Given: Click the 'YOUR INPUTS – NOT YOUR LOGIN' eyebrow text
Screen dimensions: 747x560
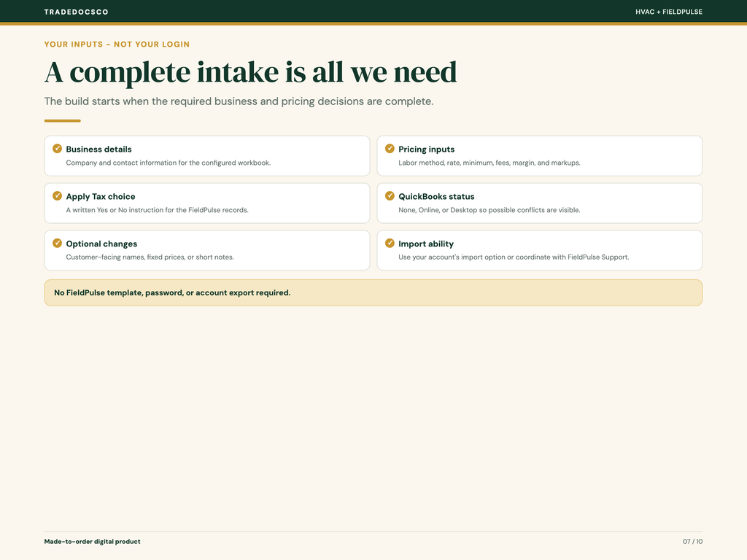Looking at the screenshot, I should coord(117,44).
